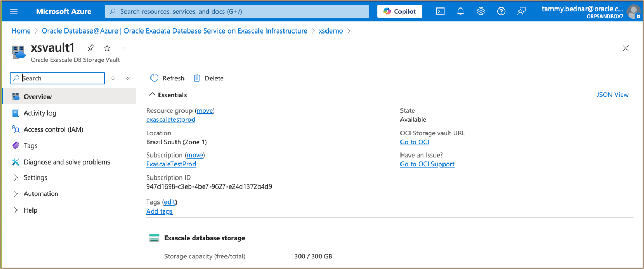
Task: Open the portal settings gear
Action: (481, 11)
